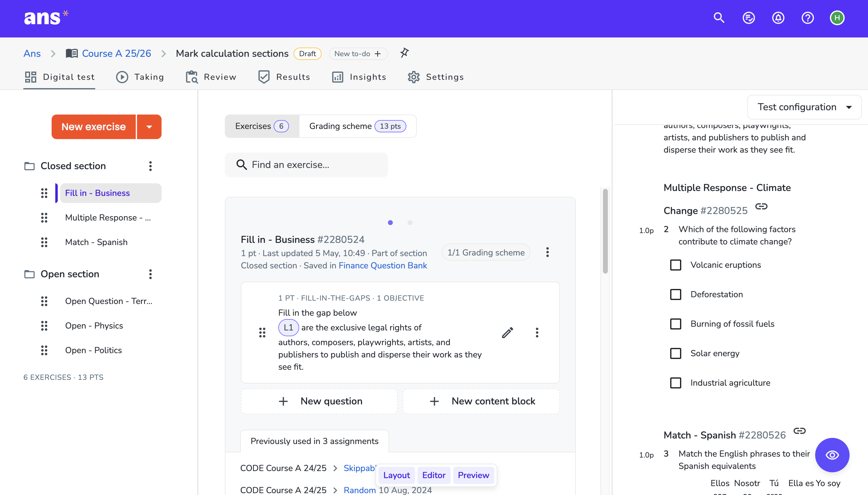This screenshot has width=868, height=495.
Task: Open Closed section three-dot menu
Action: (150, 166)
